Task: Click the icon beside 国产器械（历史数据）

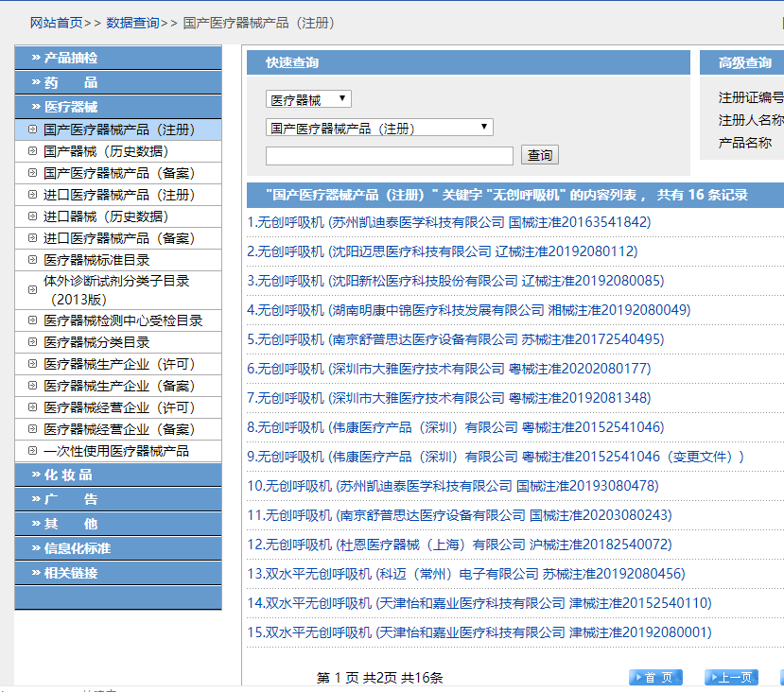Action: pos(32,151)
